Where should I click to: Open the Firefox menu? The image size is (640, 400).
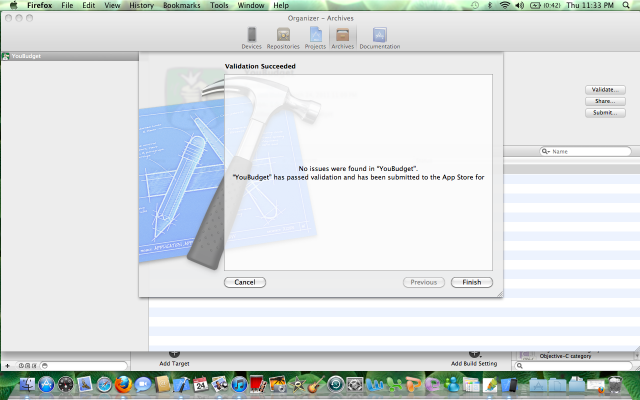[x=40, y=5]
